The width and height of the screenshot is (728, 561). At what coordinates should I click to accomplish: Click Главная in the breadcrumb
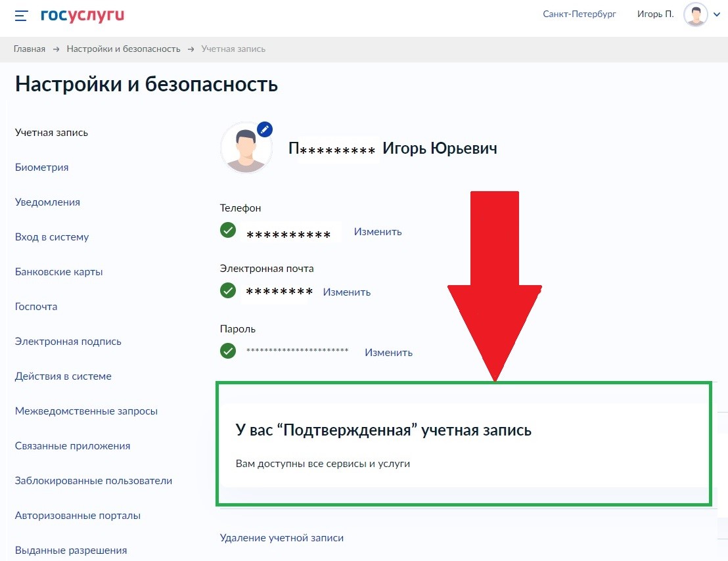[x=30, y=49]
